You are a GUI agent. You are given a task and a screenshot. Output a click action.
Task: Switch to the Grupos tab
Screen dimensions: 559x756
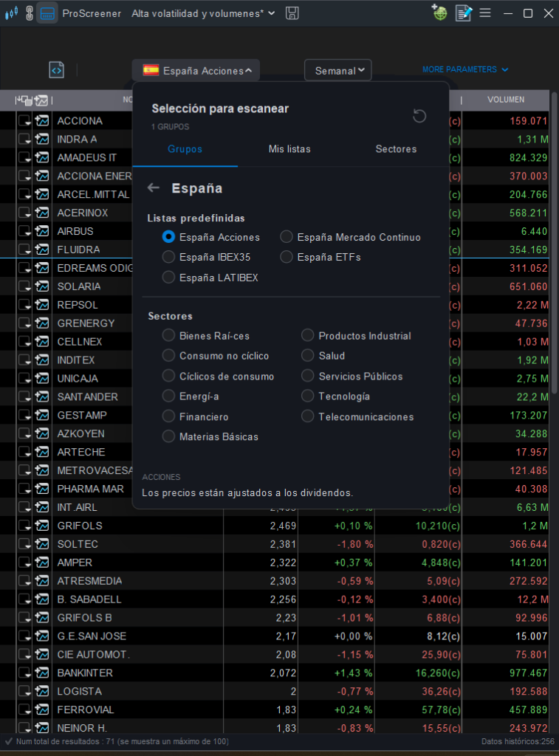tap(185, 149)
